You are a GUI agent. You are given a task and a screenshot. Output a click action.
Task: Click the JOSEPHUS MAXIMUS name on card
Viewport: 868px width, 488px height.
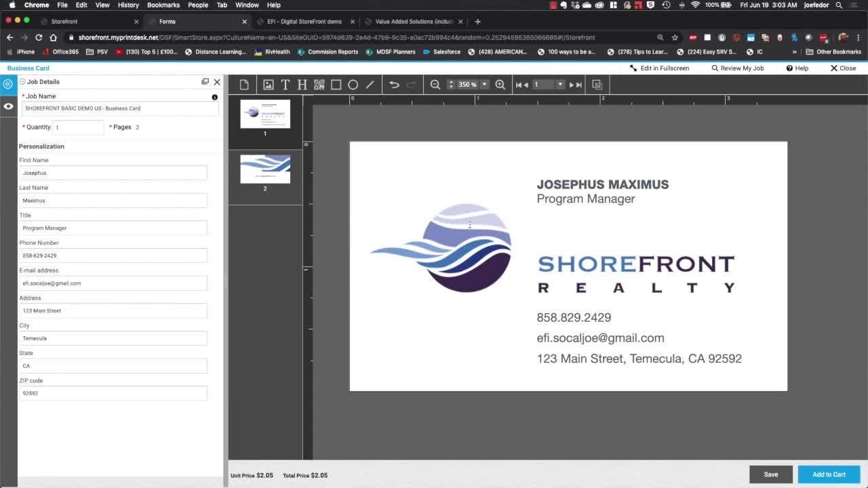click(x=602, y=184)
